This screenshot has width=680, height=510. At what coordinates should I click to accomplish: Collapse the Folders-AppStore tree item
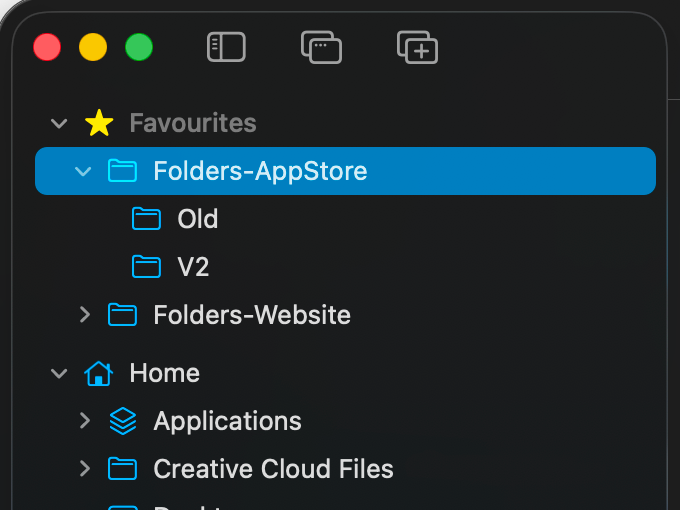[x=84, y=171]
